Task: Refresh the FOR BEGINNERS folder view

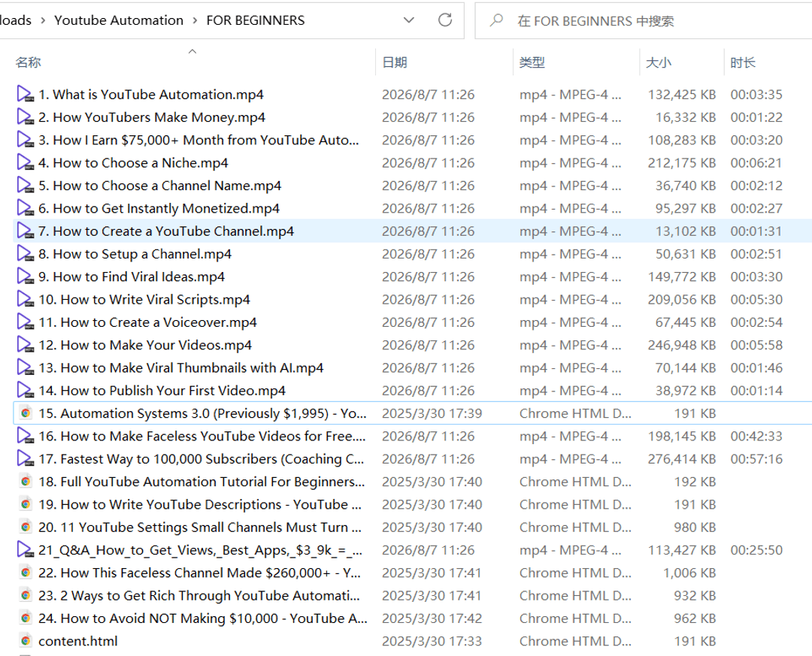Action: click(x=445, y=20)
